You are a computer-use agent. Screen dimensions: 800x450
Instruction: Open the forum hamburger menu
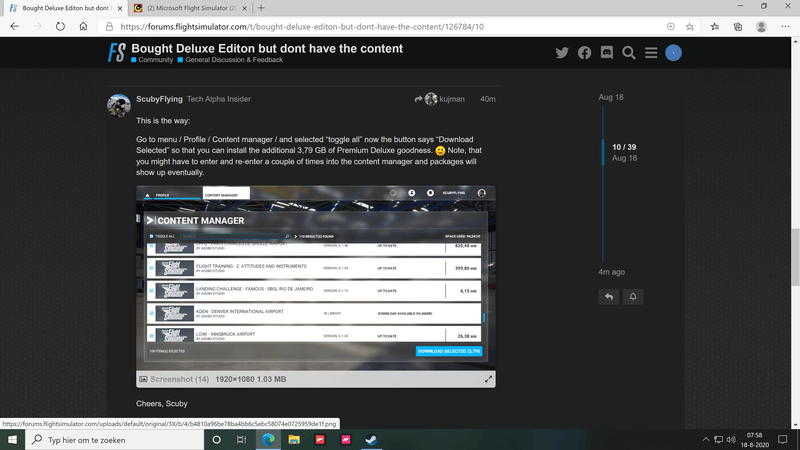[x=651, y=53]
